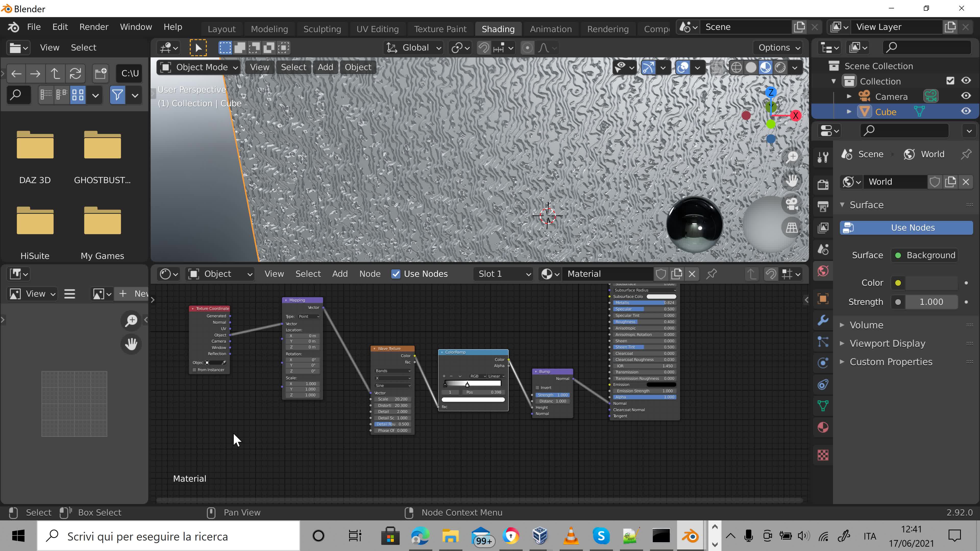Viewport: 980px width, 551px height.
Task: Open the Render properties tab icon
Action: [x=823, y=184]
